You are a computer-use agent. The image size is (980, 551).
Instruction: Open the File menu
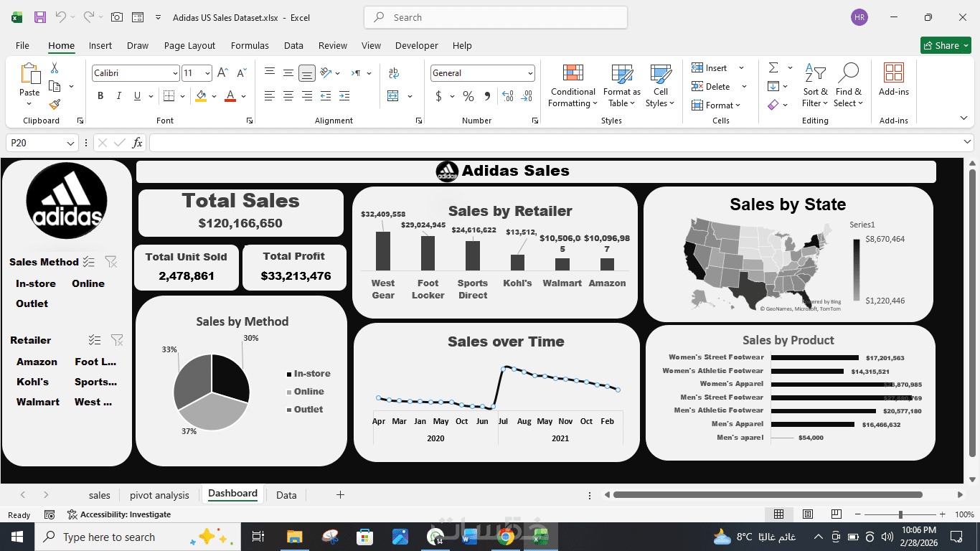coord(22,45)
